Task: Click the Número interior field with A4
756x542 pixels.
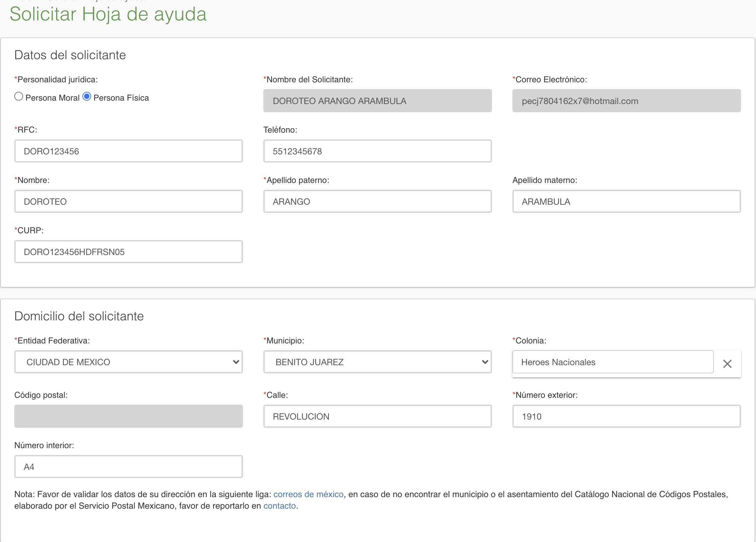Action: coord(129,467)
